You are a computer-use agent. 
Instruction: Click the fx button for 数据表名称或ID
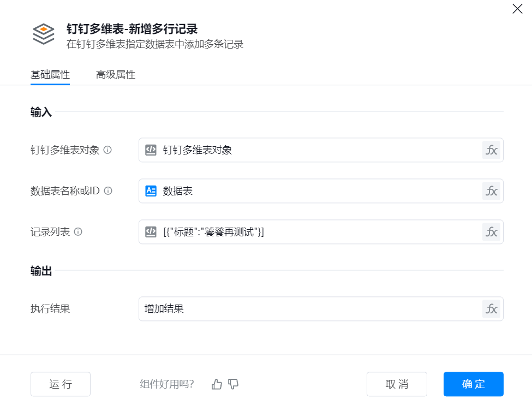pos(491,191)
